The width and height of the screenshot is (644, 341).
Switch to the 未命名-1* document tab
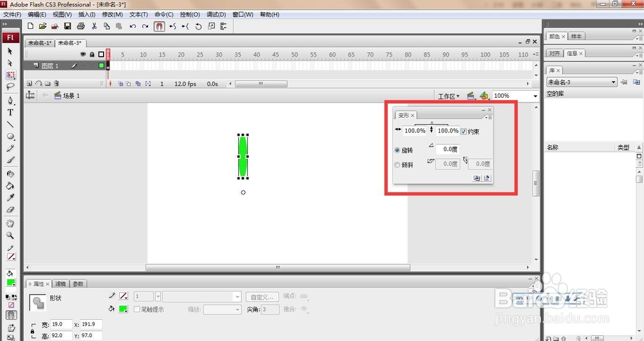coord(40,43)
